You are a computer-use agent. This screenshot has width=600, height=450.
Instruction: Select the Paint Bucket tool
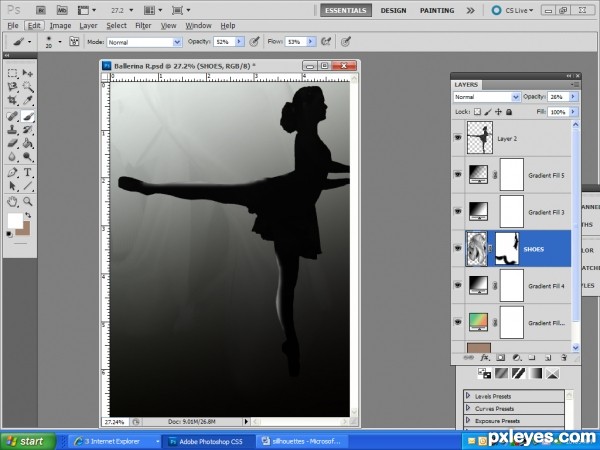coord(28,143)
